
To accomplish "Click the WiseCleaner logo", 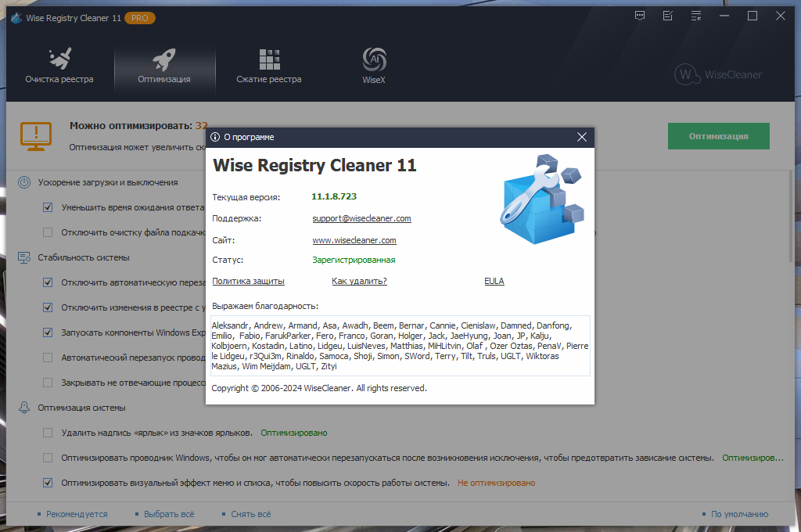I will tap(718, 74).
